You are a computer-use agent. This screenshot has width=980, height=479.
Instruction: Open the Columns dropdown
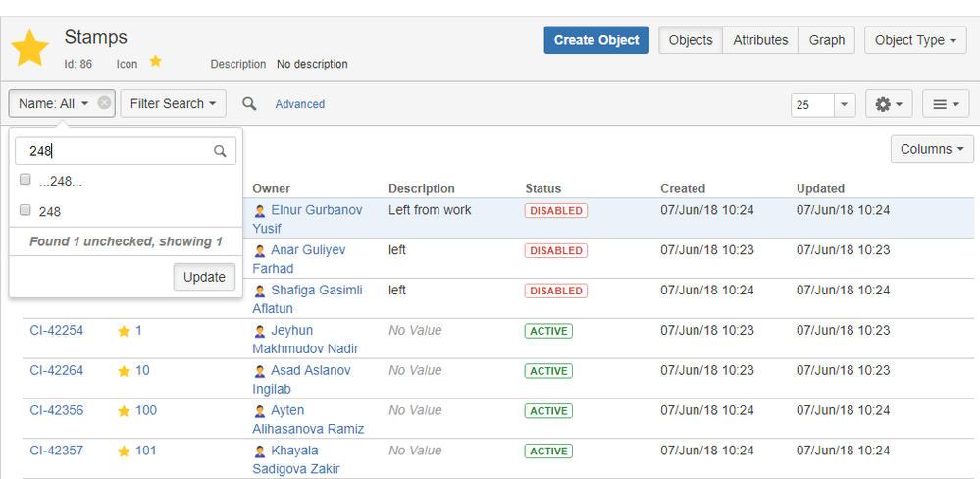[932, 149]
